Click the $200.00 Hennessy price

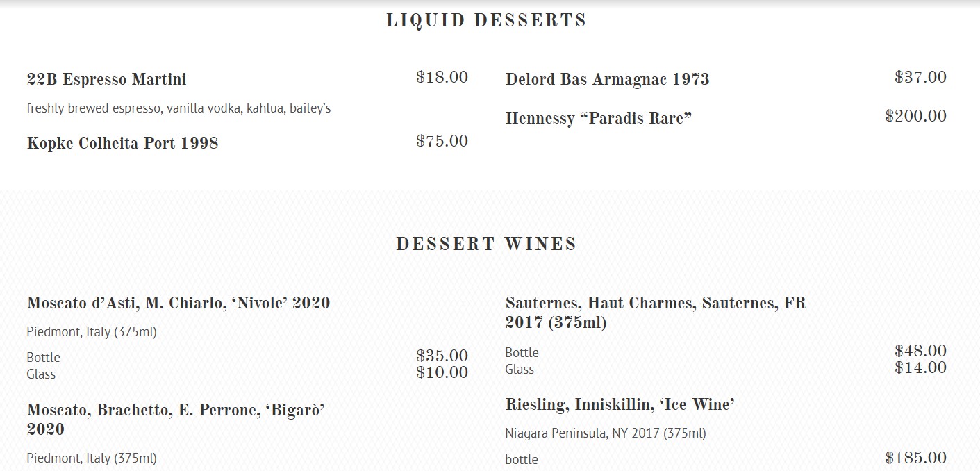[x=915, y=116]
